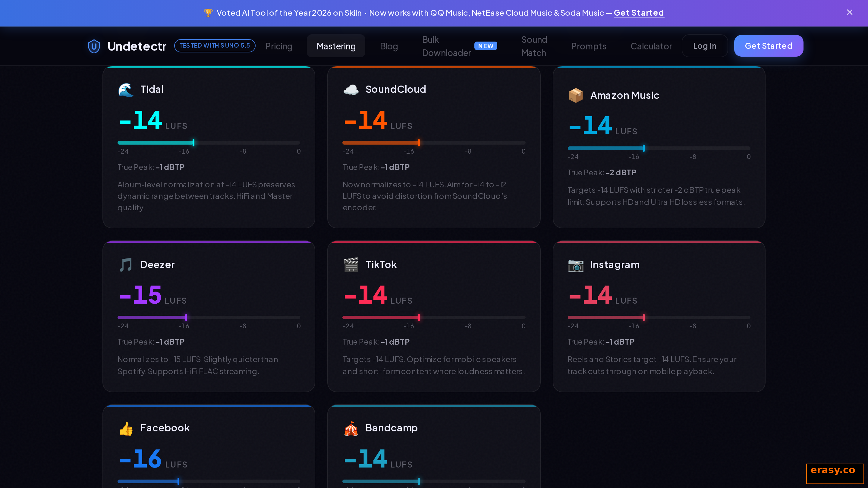Click the Deezer loudness slider handle
Image resolution: width=868 pixels, height=488 pixels.
point(186,318)
